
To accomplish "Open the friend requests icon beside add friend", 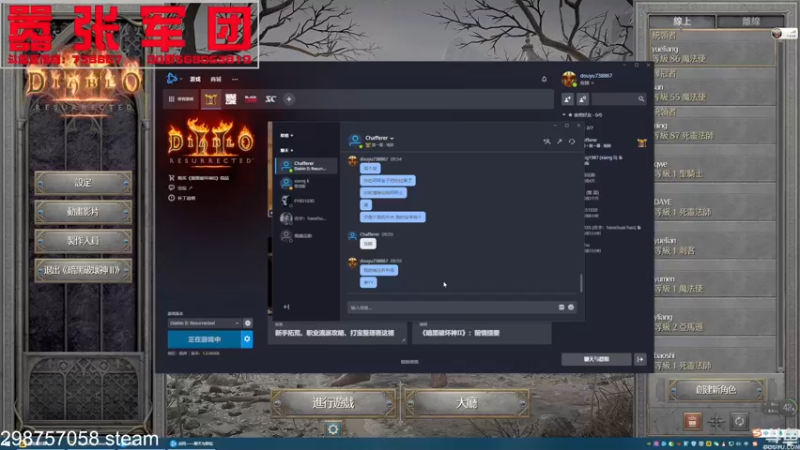I will click(583, 99).
